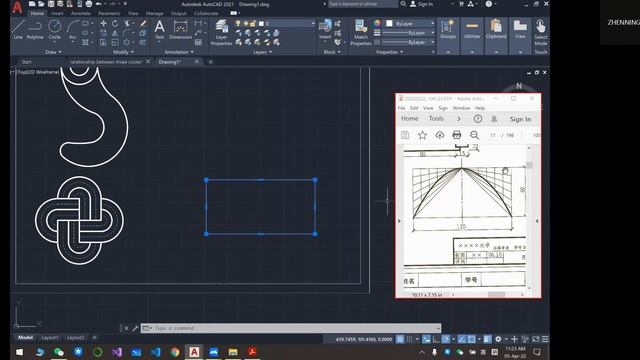Click the bookmark star in Adobe window

tap(422, 135)
